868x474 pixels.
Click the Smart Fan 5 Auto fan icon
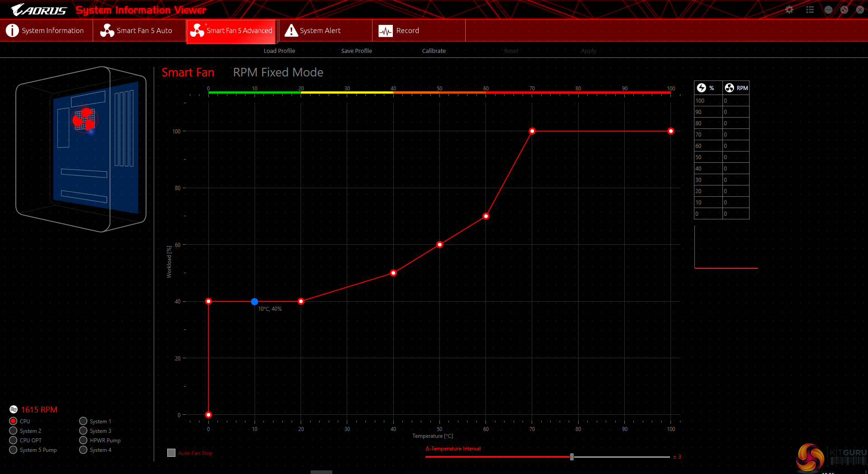click(x=107, y=30)
